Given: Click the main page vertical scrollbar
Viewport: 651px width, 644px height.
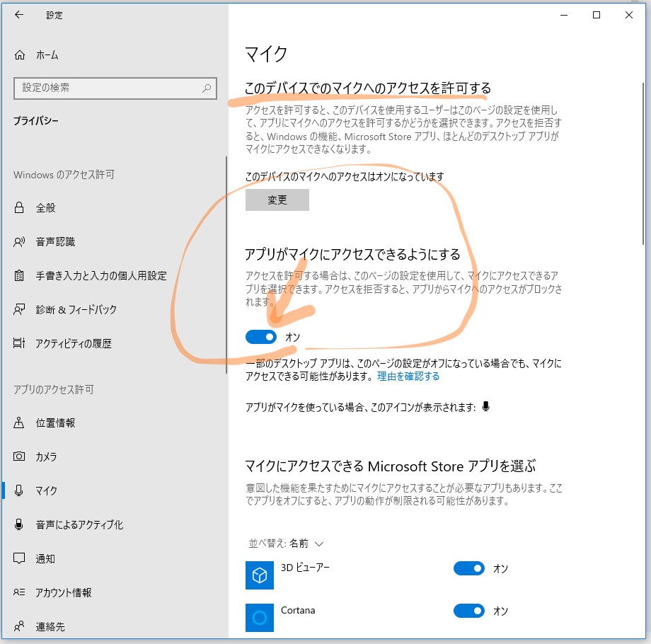Looking at the screenshot, I should click(643, 164).
